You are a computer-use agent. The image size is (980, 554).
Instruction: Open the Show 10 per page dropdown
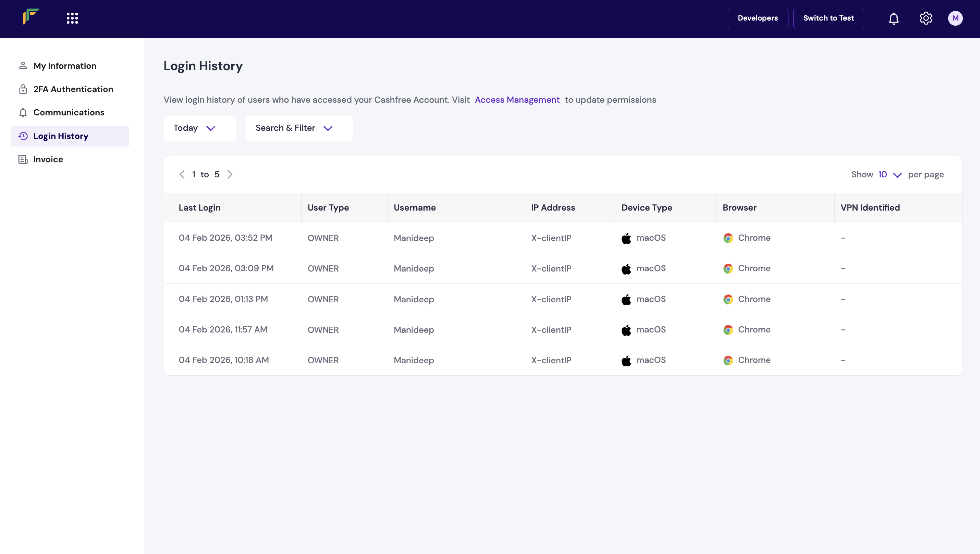(x=890, y=175)
